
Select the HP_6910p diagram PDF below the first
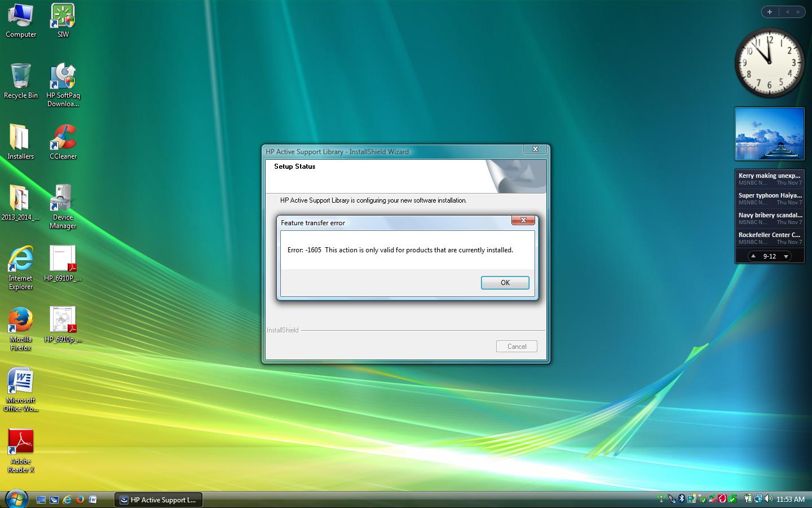pyautogui.click(x=63, y=325)
